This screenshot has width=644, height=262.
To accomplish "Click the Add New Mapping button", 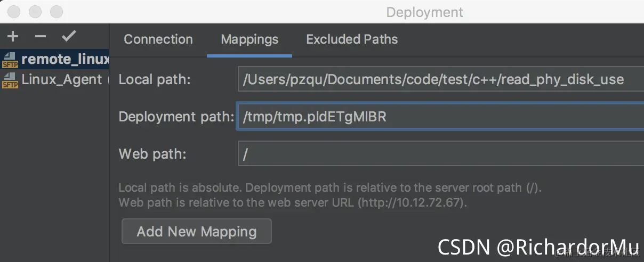I will 197,232.
